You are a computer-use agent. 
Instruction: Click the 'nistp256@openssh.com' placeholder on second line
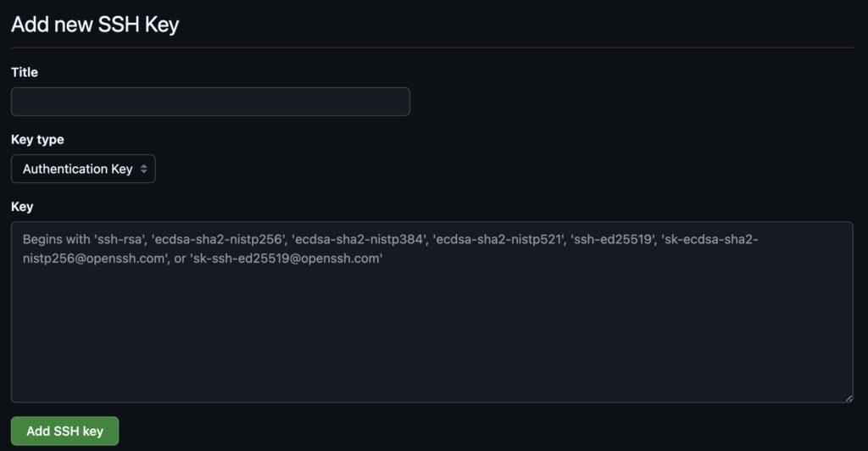pos(93,259)
